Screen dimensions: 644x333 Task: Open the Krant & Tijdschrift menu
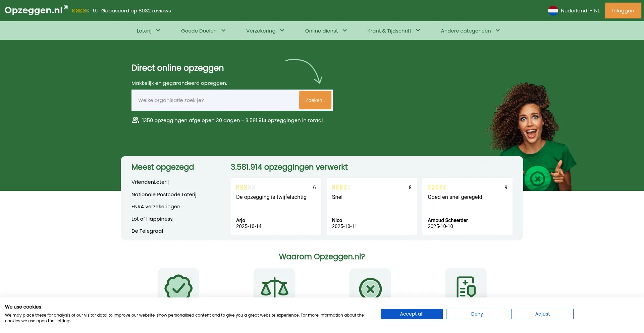click(393, 31)
